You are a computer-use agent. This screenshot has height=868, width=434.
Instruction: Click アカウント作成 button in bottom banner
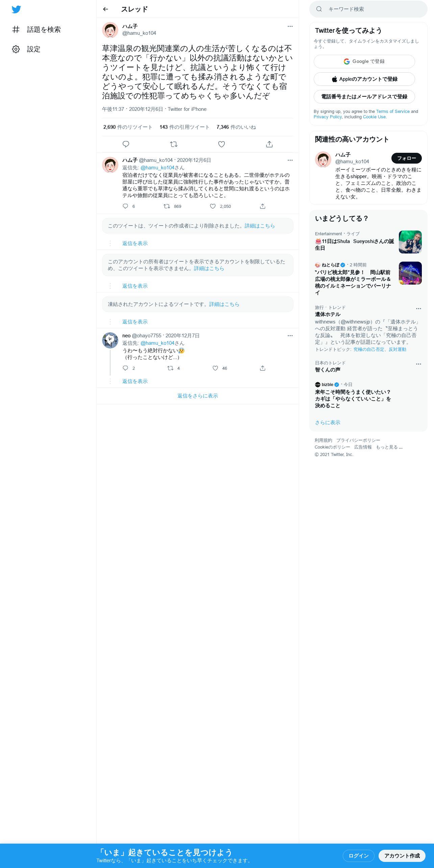point(402,856)
